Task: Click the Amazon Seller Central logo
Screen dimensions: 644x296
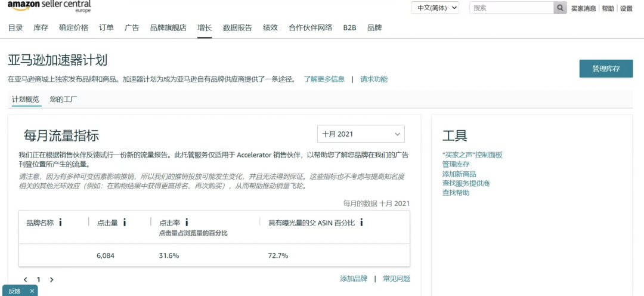Action: (49, 6)
